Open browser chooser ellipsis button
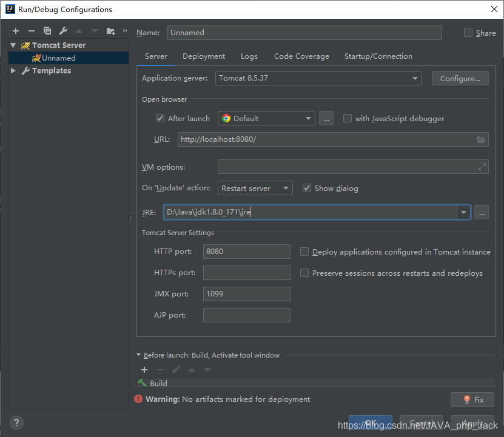This screenshot has height=437, width=504. (326, 119)
